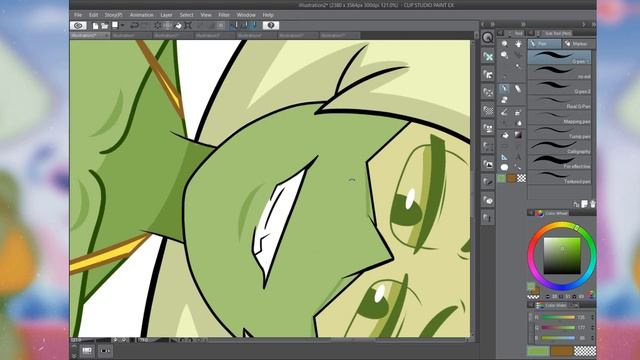Click the large green main color box at bottom
The image size is (640, 360).
538,351
